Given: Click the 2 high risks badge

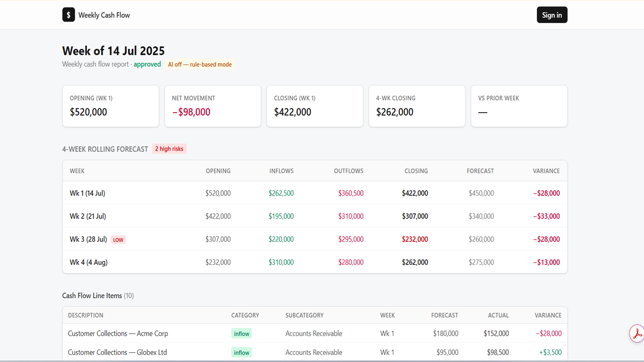Looking at the screenshot, I should (x=169, y=149).
